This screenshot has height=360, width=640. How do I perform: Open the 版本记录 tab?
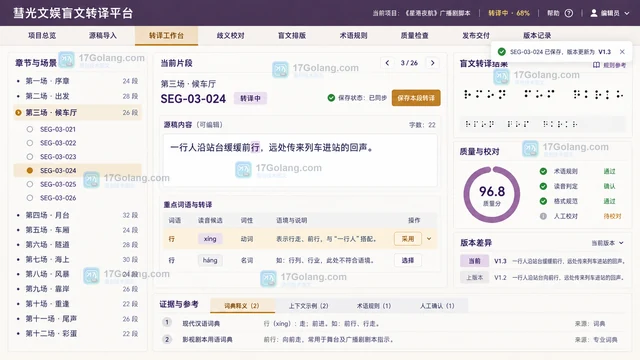coord(537,36)
